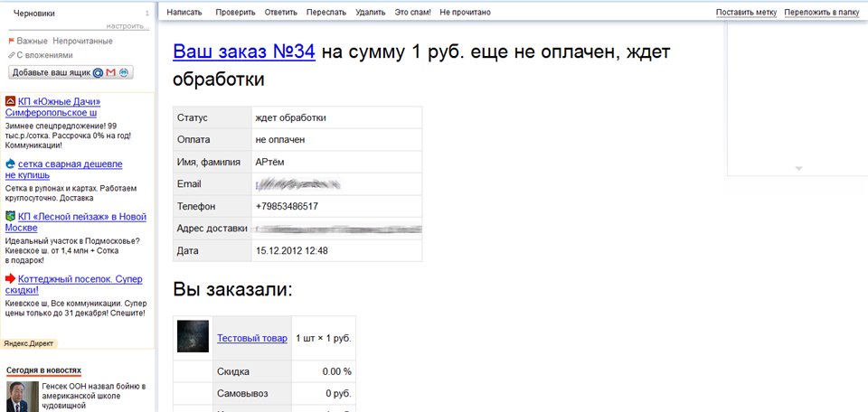This screenshot has height=412, width=868.
Task: Filter mail by Важные flag
Action: click(x=33, y=41)
